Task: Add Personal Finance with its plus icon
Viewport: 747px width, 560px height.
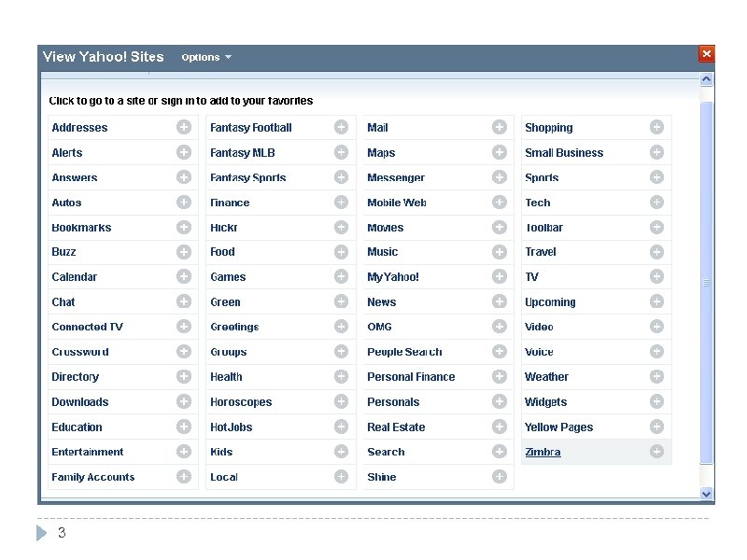Action: click(499, 377)
